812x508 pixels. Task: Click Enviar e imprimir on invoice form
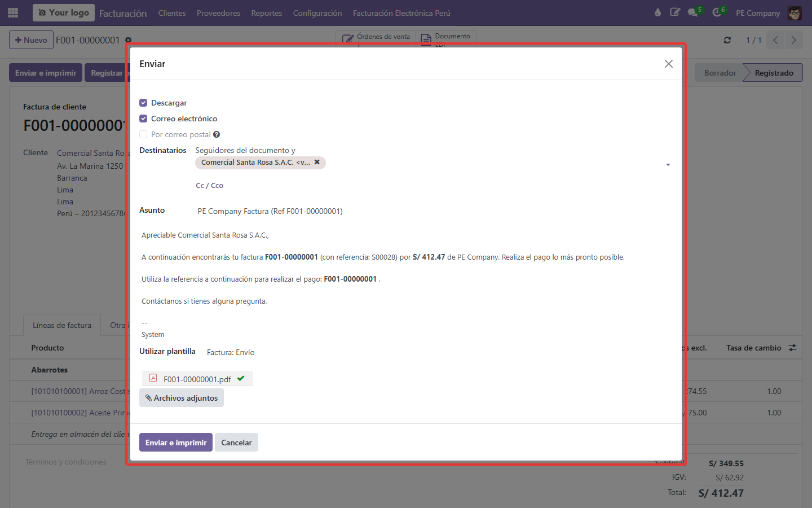pyautogui.click(x=46, y=73)
